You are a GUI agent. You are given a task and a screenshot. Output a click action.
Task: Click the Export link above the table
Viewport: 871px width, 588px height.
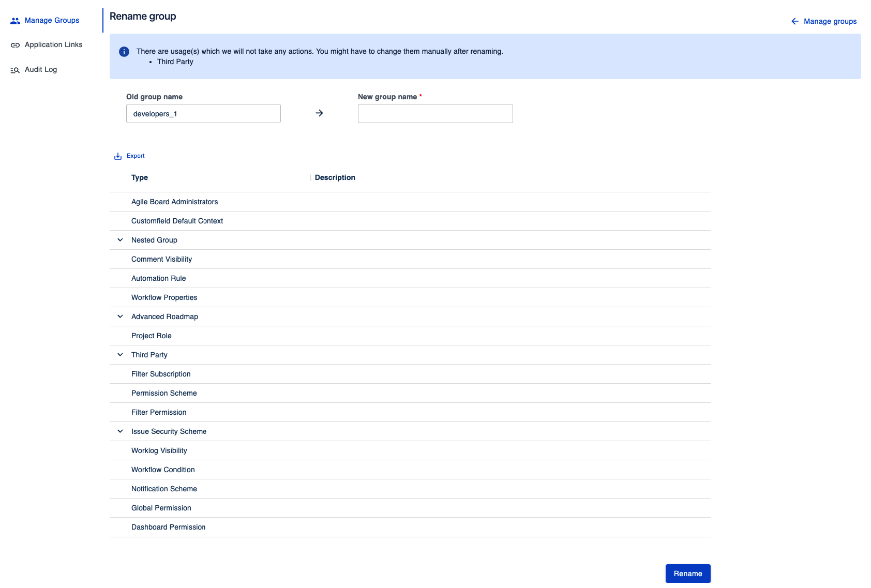(136, 156)
